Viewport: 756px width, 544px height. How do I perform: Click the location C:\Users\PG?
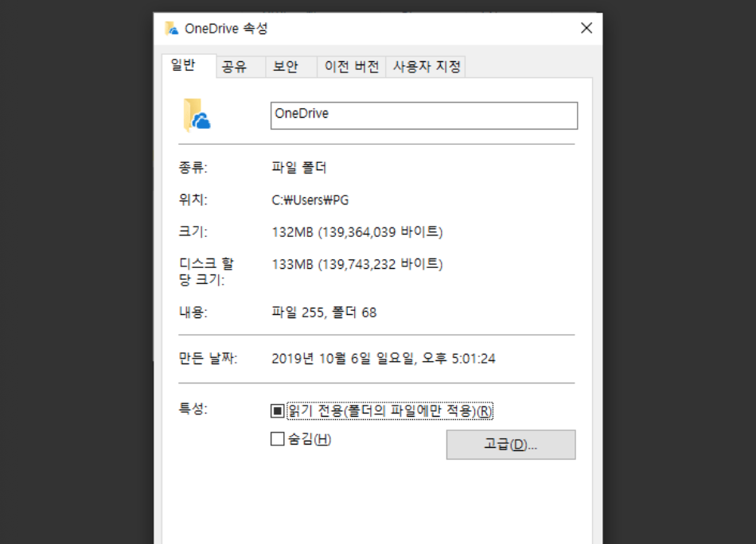[x=310, y=200]
